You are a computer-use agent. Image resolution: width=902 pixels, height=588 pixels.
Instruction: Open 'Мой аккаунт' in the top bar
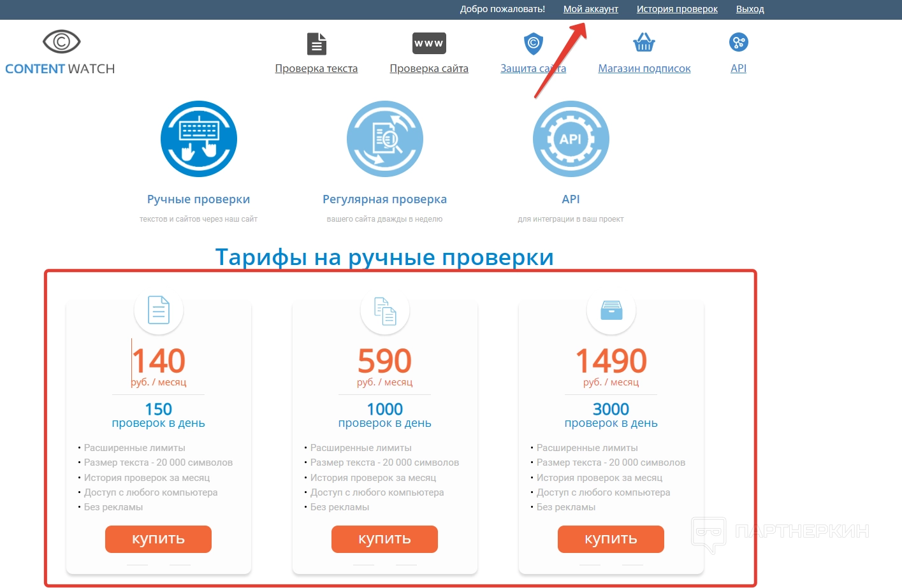pos(591,9)
